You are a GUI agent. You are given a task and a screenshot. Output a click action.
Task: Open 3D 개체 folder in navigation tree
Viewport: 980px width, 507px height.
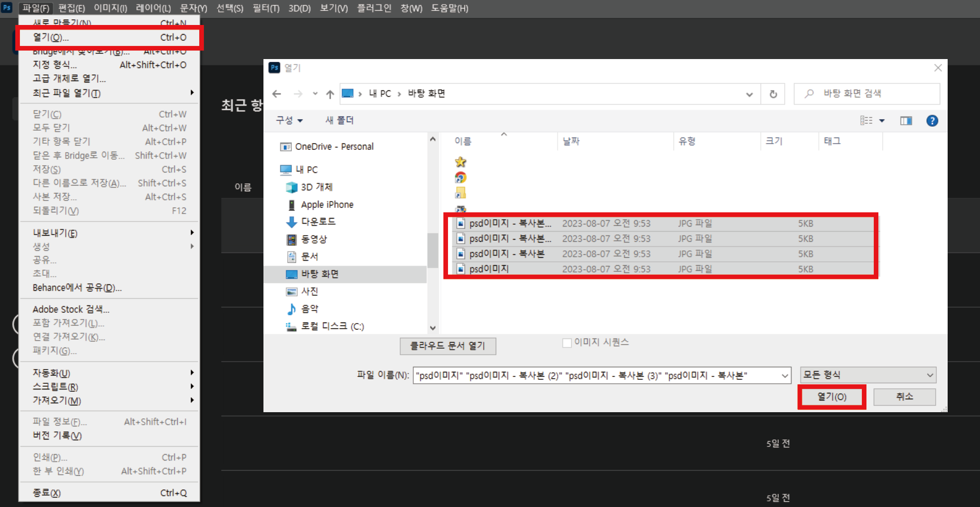[309, 187]
